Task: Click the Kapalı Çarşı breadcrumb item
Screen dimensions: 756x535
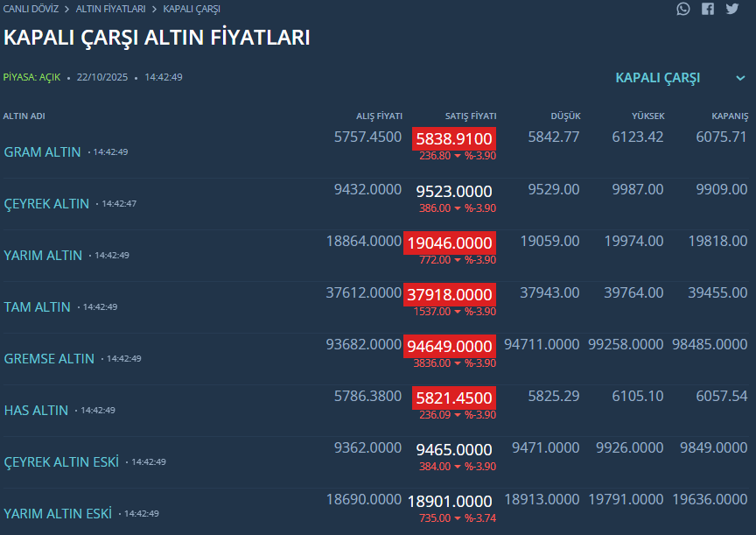Action: coord(192,9)
